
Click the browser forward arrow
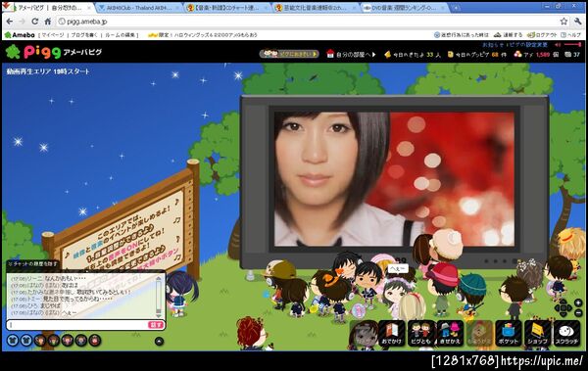[x=23, y=22]
